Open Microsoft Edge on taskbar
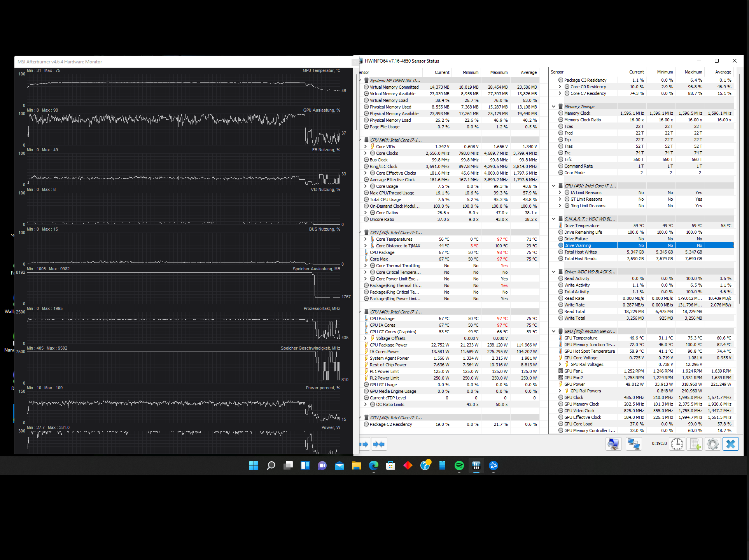 (374, 465)
